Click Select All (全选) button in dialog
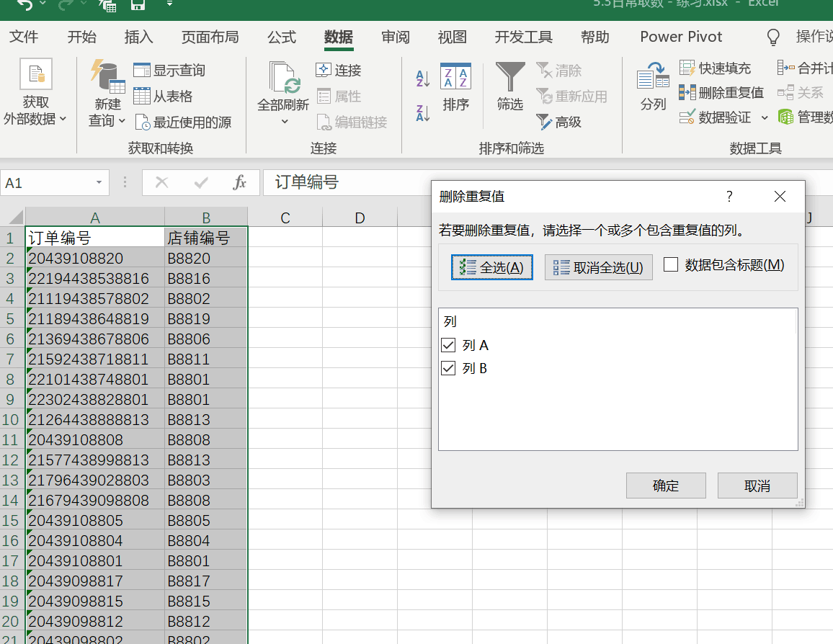Image resolution: width=833 pixels, height=644 pixels. click(x=492, y=267)
